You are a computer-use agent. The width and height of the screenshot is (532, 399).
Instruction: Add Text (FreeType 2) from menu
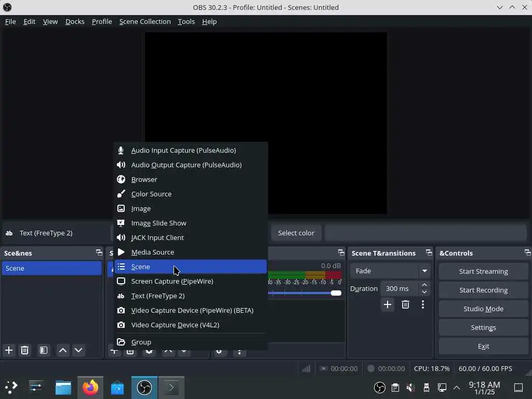tap(191, 296)
